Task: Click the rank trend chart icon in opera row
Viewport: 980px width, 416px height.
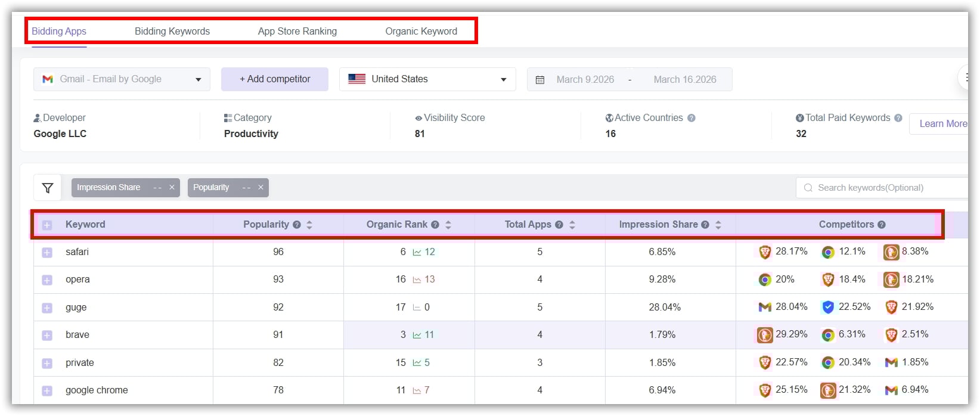Action: click(417, 280)
